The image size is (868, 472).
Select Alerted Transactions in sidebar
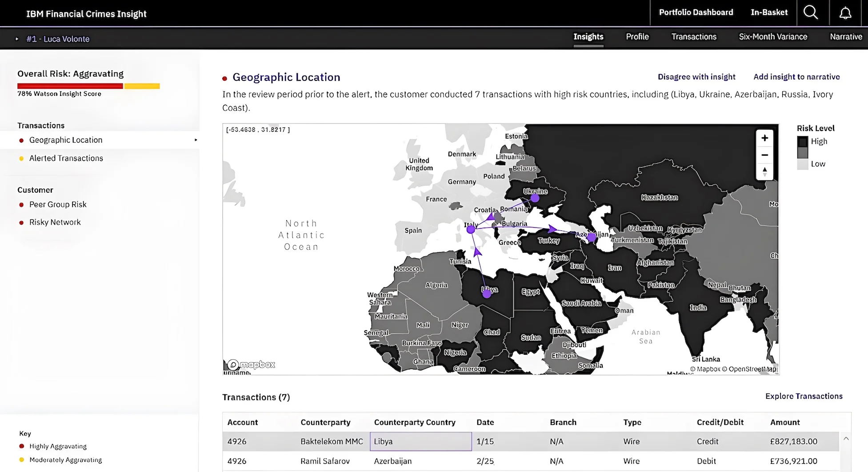[x=66, y=158]
